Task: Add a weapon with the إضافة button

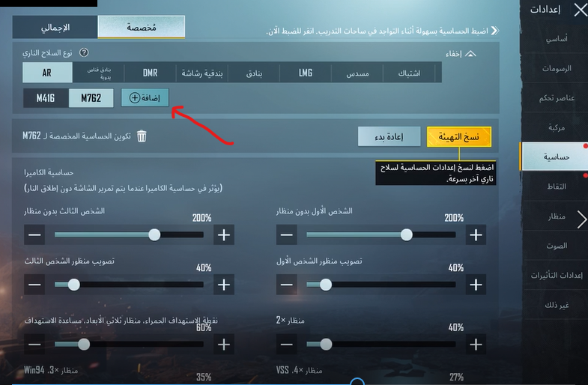Action: click(145, 98)
